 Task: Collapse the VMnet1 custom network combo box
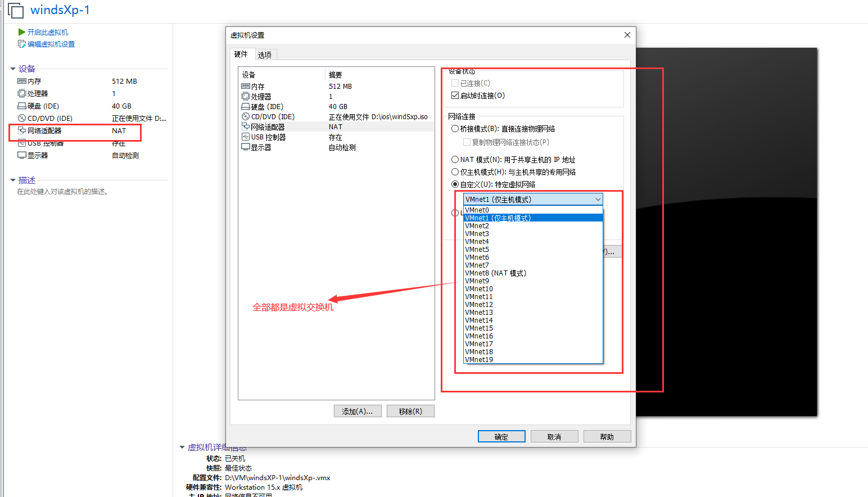pyautogui.click(x=533, y=199)
